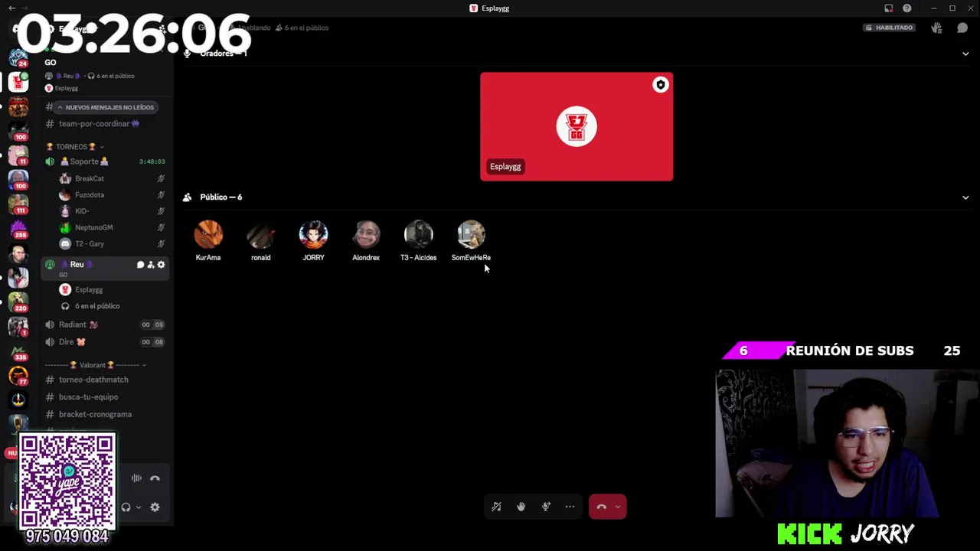Open the server with the 335 badge
This screenshot has width=980, height=551.
coord(18,351)
